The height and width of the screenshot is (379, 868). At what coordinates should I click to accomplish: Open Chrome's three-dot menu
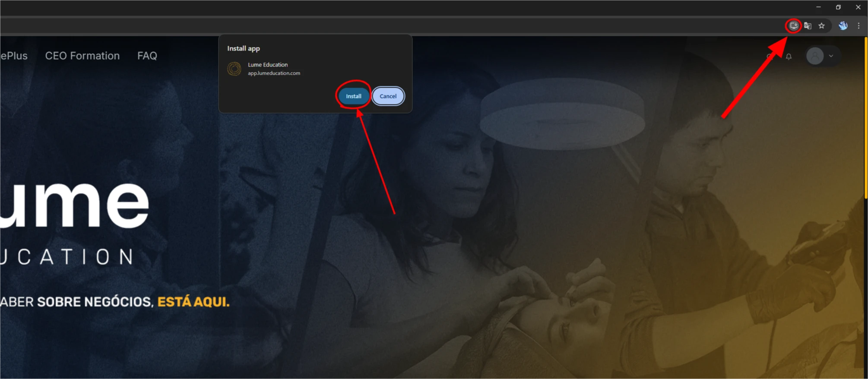[x=858, y=26]
